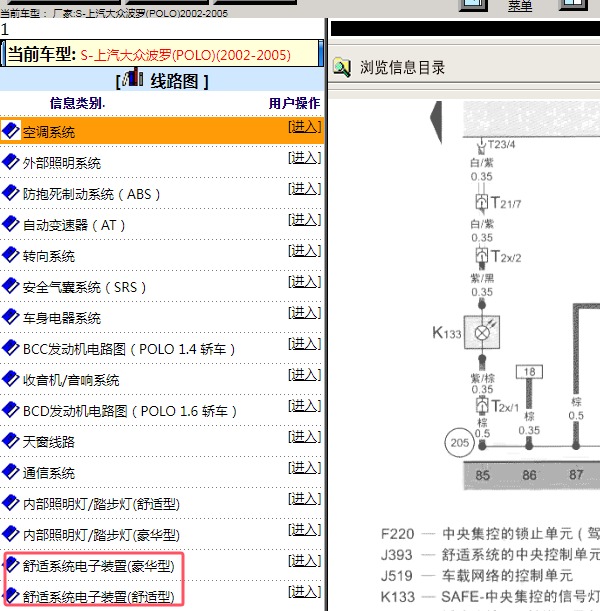Select the 转向系统 entry

click(49, 256)
